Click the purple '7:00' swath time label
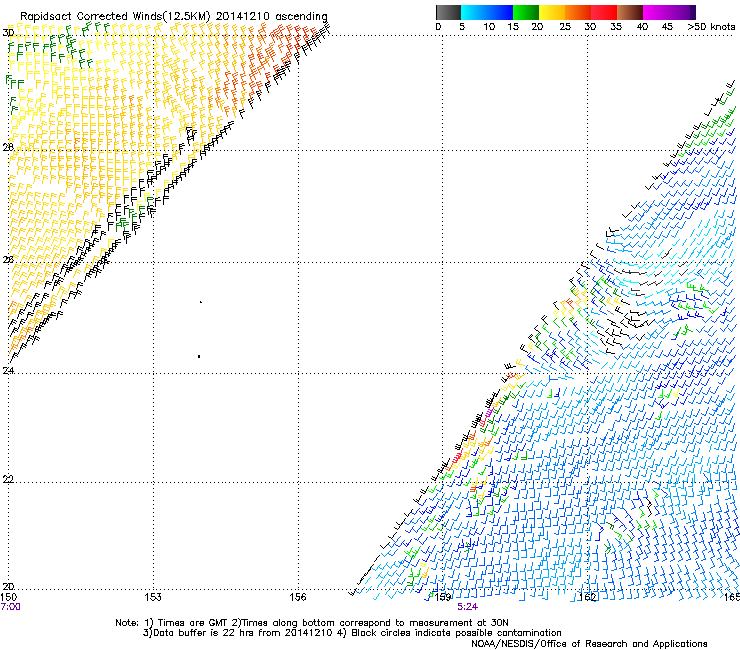The image size is (740, 650). pos(10,607)
